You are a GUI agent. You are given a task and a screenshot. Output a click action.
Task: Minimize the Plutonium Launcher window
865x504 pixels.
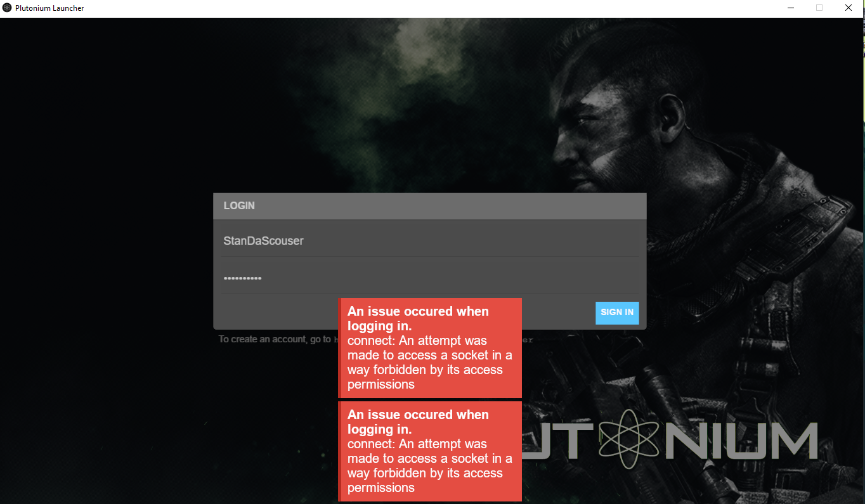[791, 8]
